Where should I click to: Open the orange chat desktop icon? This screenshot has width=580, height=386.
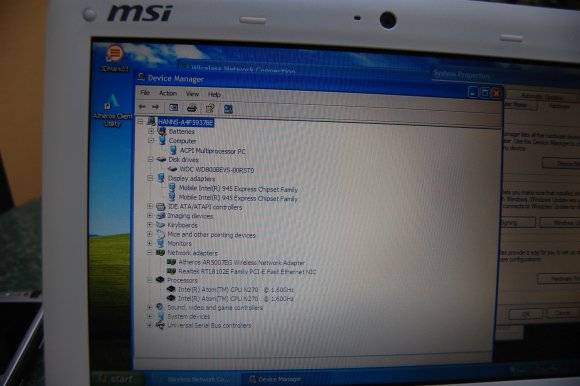pos(115,58)
